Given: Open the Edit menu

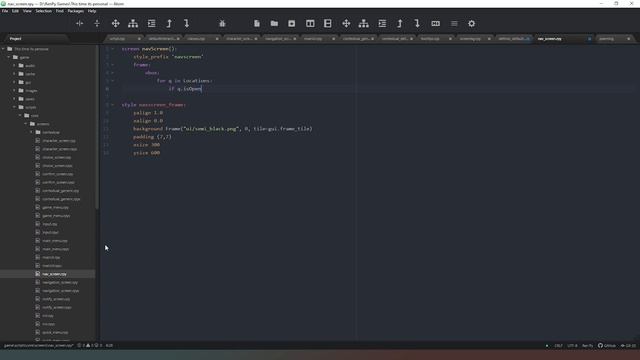Looking at the screenshot, I should [16, 11].
